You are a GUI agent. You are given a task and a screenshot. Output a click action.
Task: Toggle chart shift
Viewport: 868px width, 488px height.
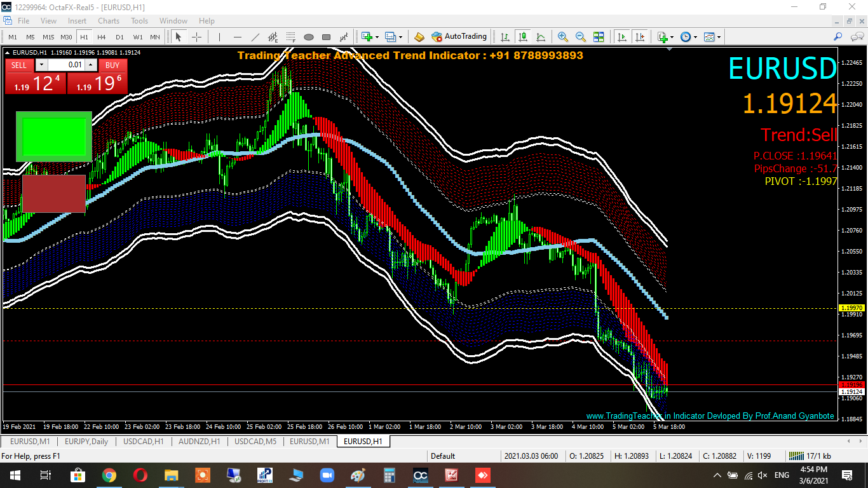(639, 37)
